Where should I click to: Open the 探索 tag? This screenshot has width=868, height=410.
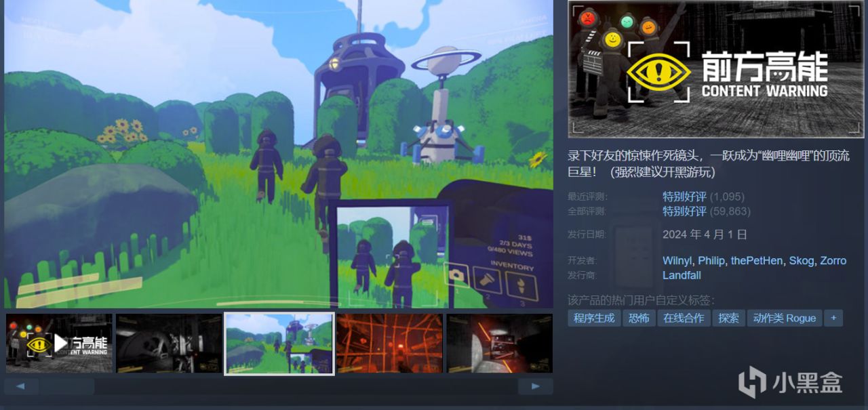point(728,318)
